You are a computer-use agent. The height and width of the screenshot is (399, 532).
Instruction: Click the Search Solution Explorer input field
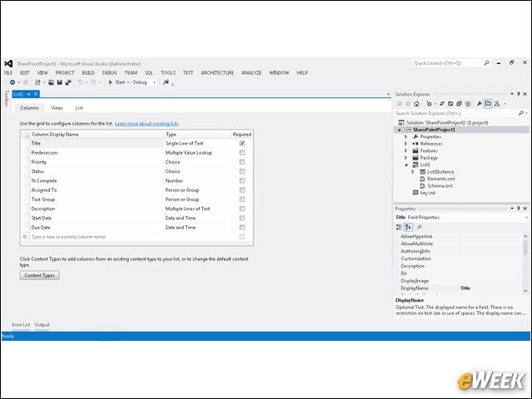click(456, 113)
